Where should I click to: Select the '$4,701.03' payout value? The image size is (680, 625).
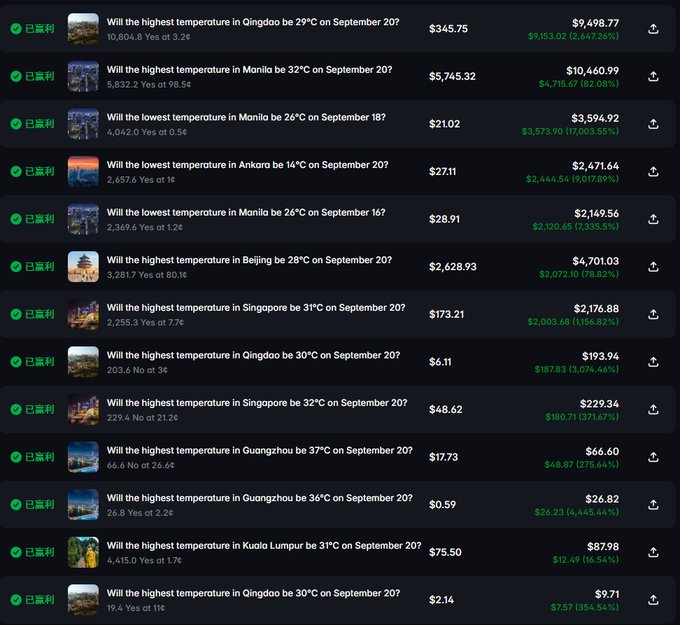pos(595,261)
